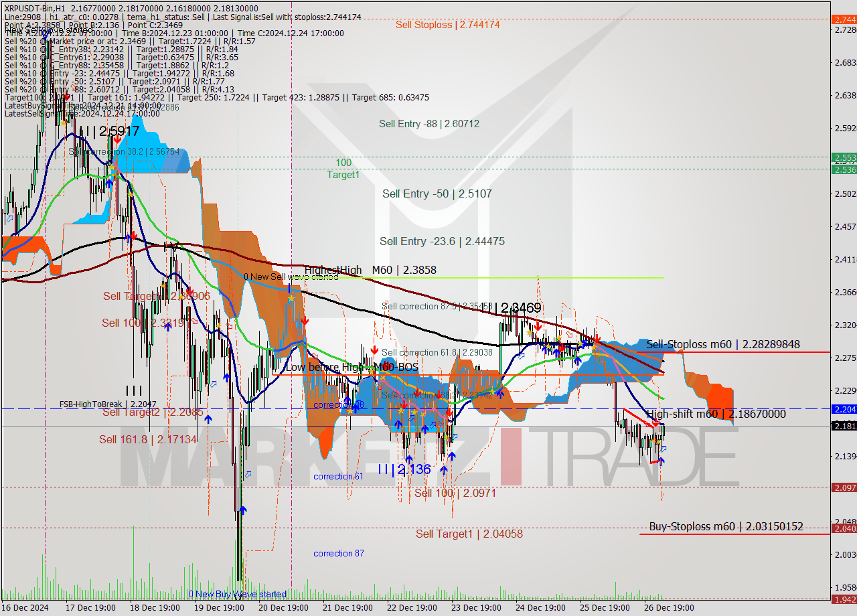This screenshot has height=616, width=857.
Task: Click the '22 Dec 19:00' time axis label
Action: point(412,608)
